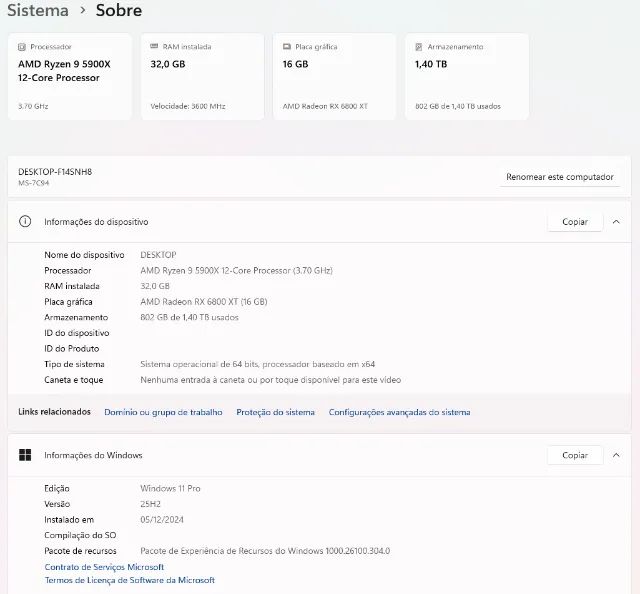The image size is (640, 594).
Task: Open Configurações avançadas do sistema link
Action: coord(400,412)
